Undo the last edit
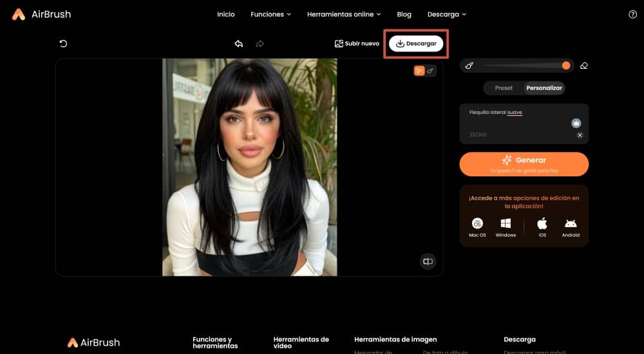This screenshot has width=644, height=354. coord(239,44)
